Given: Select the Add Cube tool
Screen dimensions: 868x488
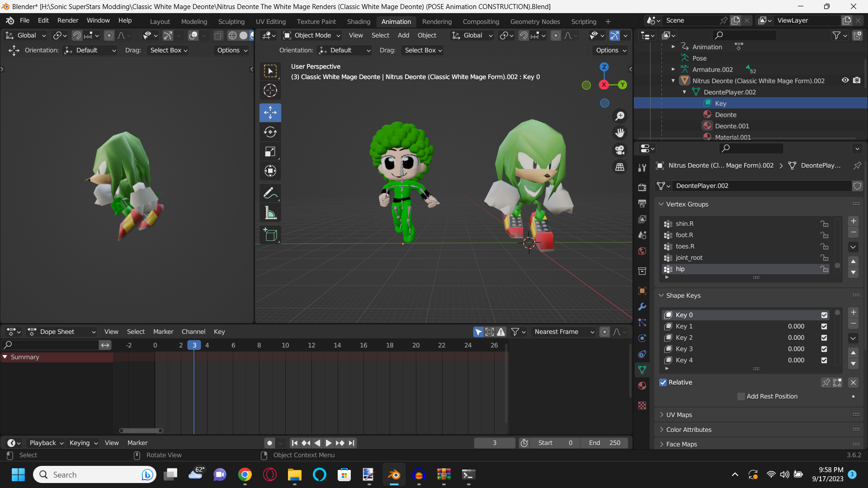Looking at the screenshot, I should click(270, 235).
